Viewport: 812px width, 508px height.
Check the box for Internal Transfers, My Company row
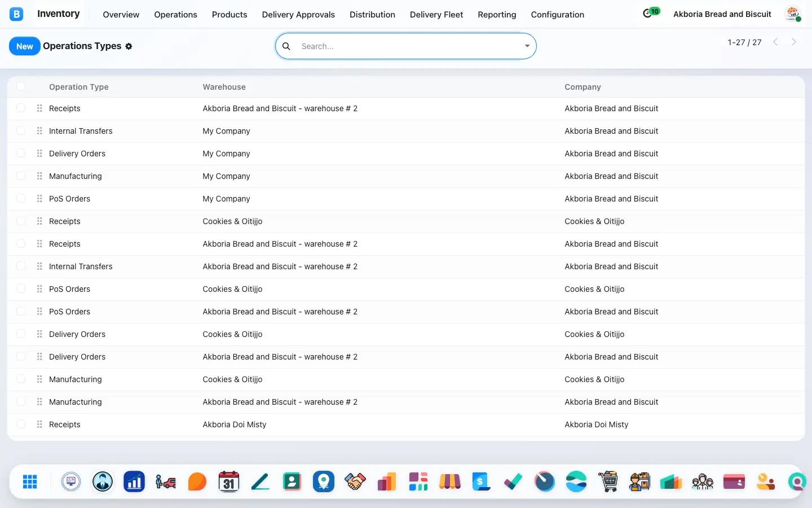pyautogui.click(x=21, y=130)
